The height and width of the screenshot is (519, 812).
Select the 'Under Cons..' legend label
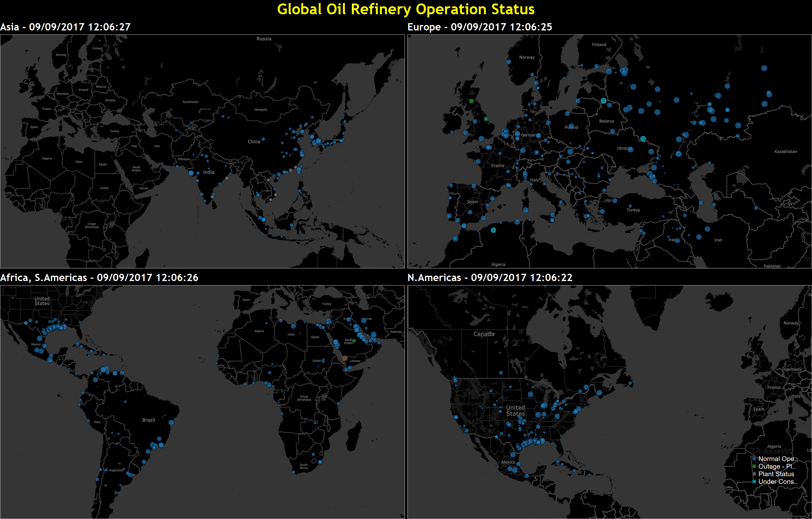point(778,482)
